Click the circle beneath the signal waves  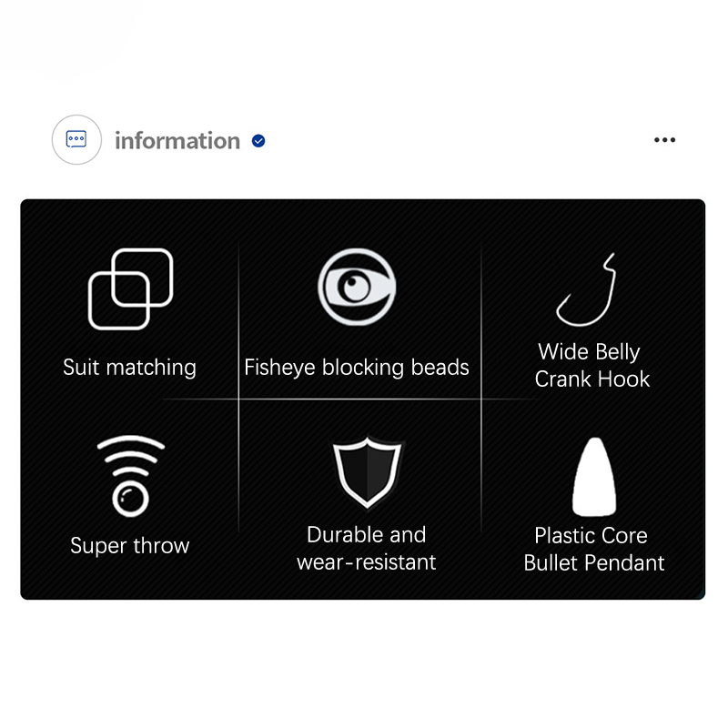point(130,499)
